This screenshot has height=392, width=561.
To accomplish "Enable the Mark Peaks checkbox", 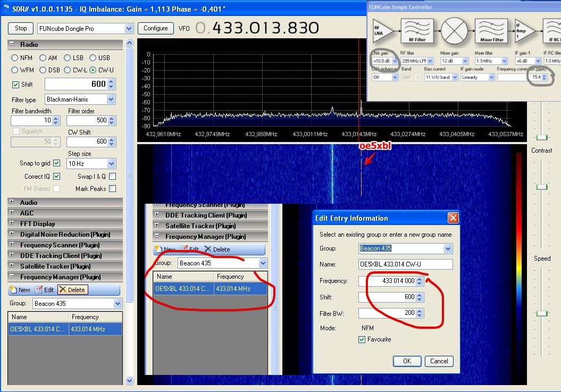I will tap(112, 188).
